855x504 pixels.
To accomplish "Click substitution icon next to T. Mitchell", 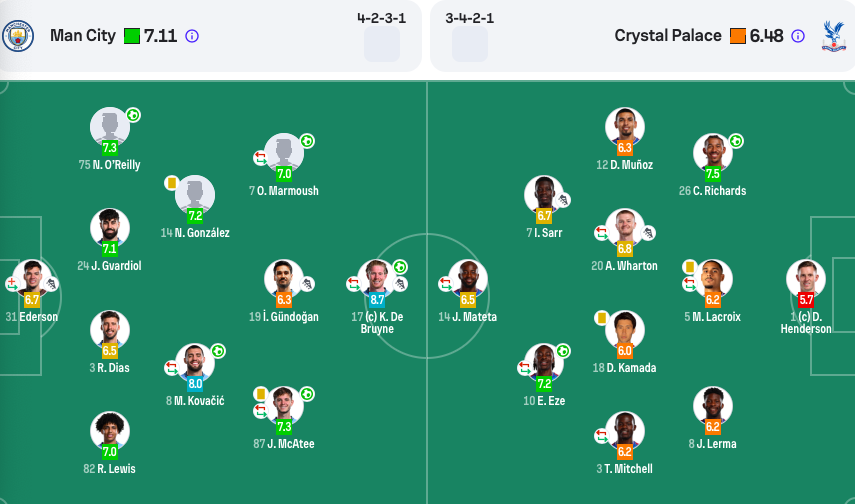I will [x=601, y=435].
